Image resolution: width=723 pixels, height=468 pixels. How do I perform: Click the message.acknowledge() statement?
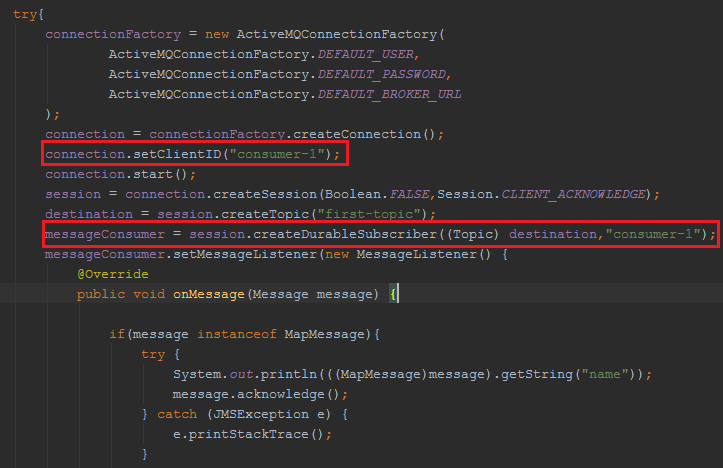261,394
